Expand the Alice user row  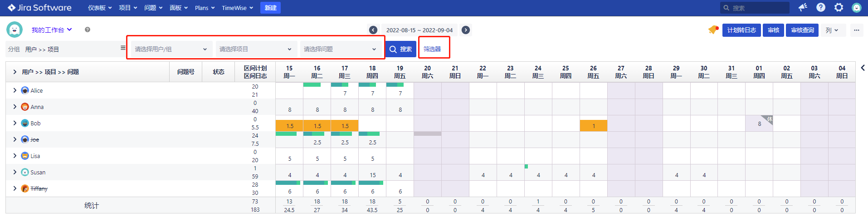pos(15,90)
